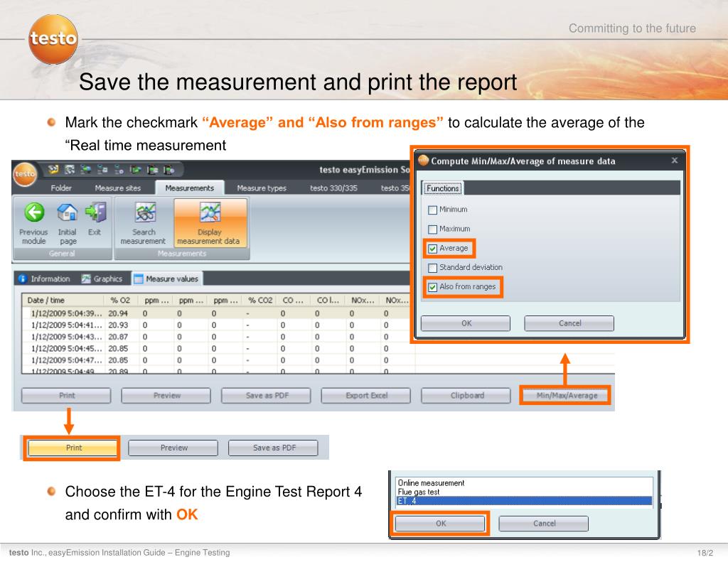
Task: Click the first yellow quick-access toolbar icon
Action: [53, 169]
